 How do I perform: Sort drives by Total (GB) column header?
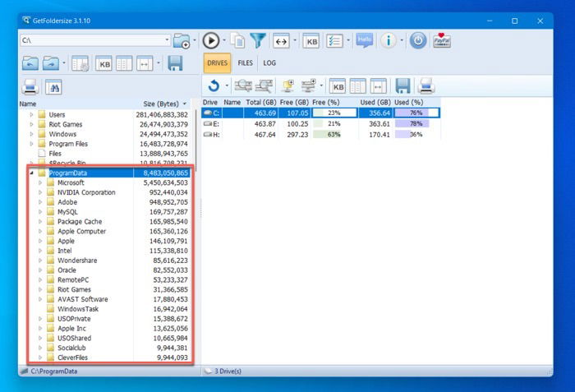click(260, 103)
